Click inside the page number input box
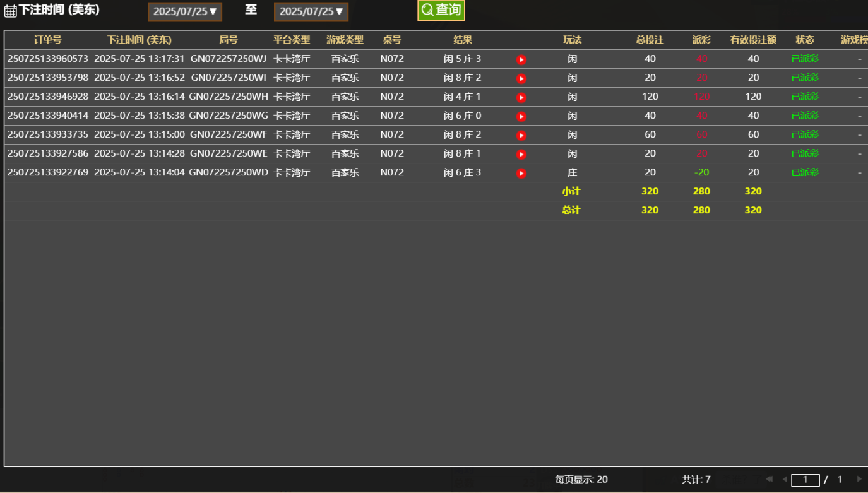Image resolution: width=868 pixels, height=493 pixels. pyautogui.click(x=806, y=479)
